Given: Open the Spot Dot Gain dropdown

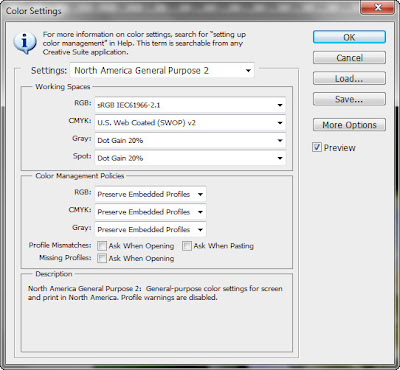Looking at the screenshot, I should click(190, 158).
